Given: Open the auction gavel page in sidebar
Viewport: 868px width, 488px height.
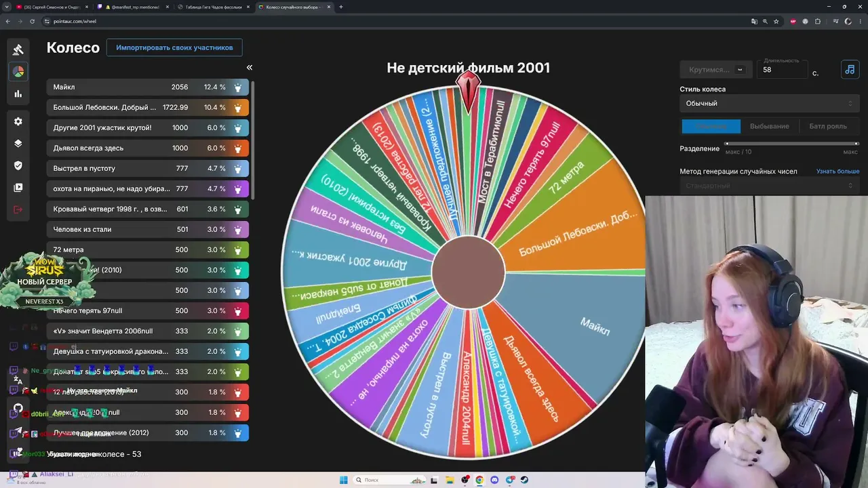Looking at the screenshot, I should click(x=18, y=49).
